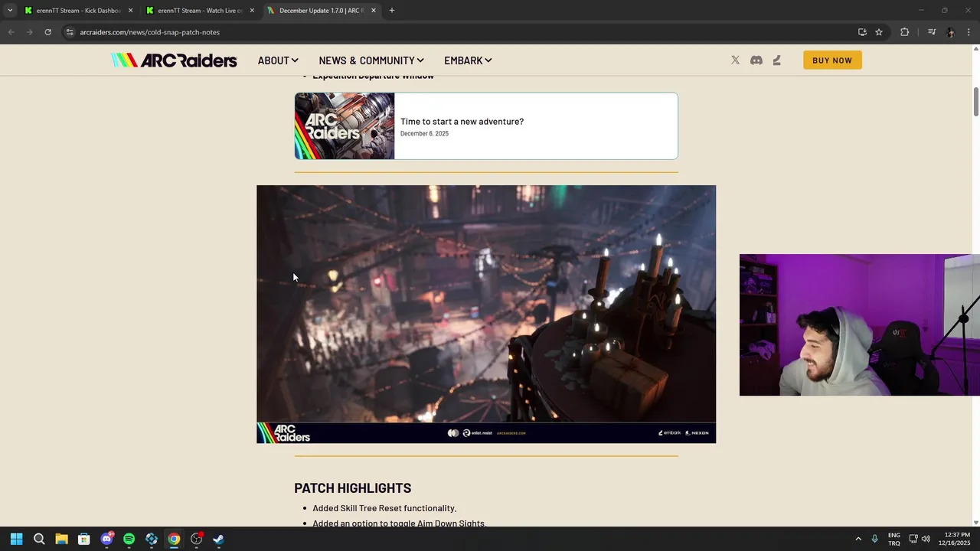Open the Chrome profile avatar
The height and width of the screenshot is (551, 980).
(950, 32)
